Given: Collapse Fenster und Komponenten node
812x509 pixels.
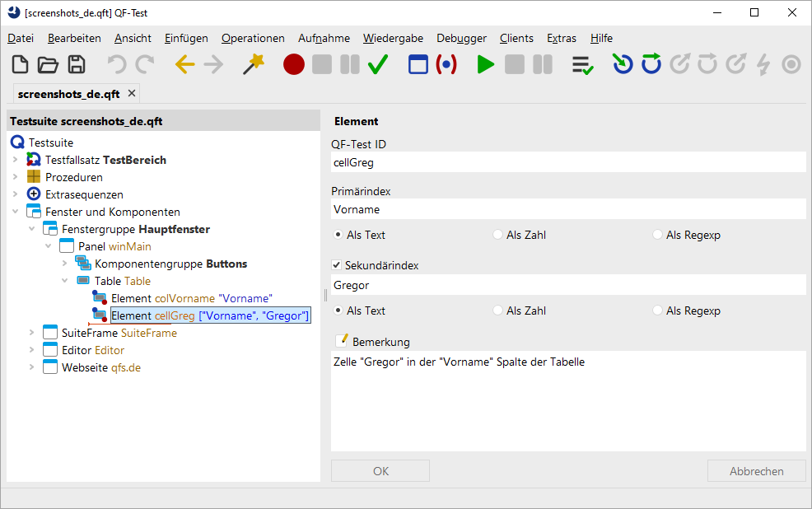Looking at the screenshot, I should [15, 212].
